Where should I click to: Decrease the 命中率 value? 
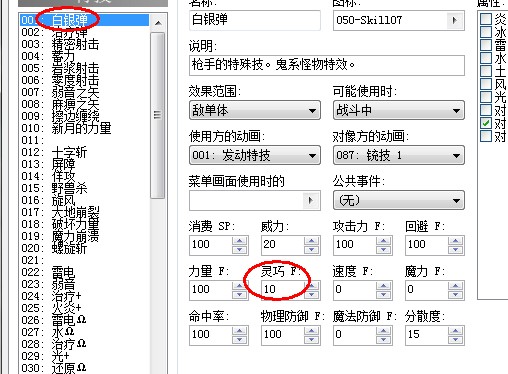click(x=240, y=340)
